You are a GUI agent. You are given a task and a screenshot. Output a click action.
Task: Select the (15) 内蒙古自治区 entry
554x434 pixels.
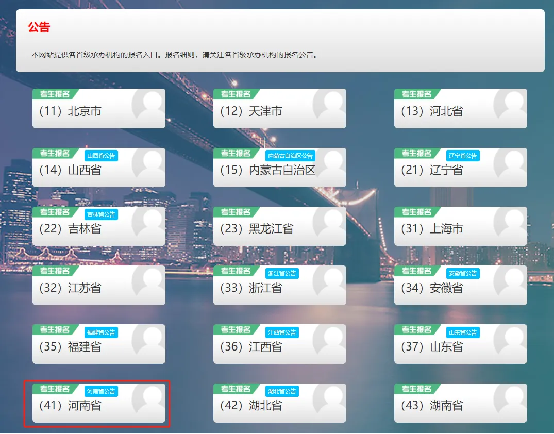[x=279, y=168]
